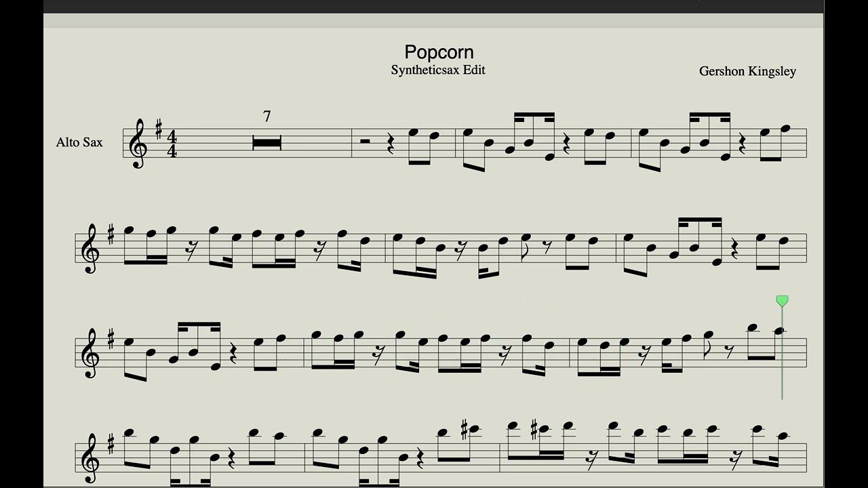Select the Alto Sax instrument label

pyautogui.click(x=79, y=142)
